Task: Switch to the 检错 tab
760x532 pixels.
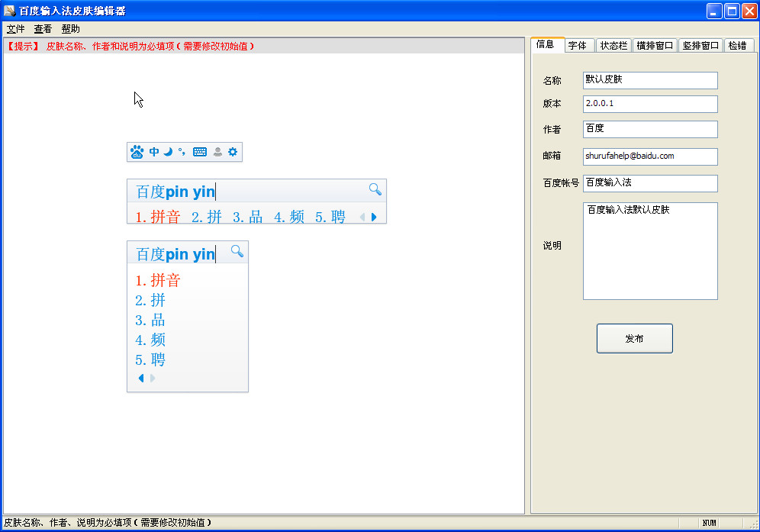Action: [738, 46]
